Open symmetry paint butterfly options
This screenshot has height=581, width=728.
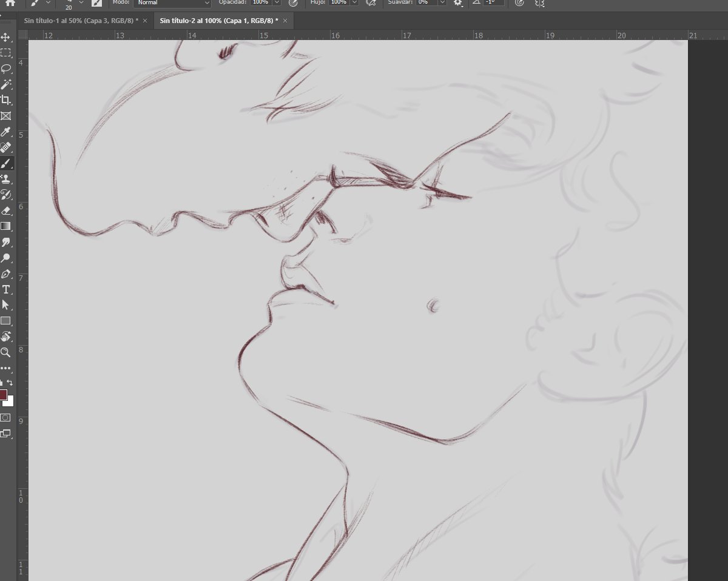(x=539, y=2)
